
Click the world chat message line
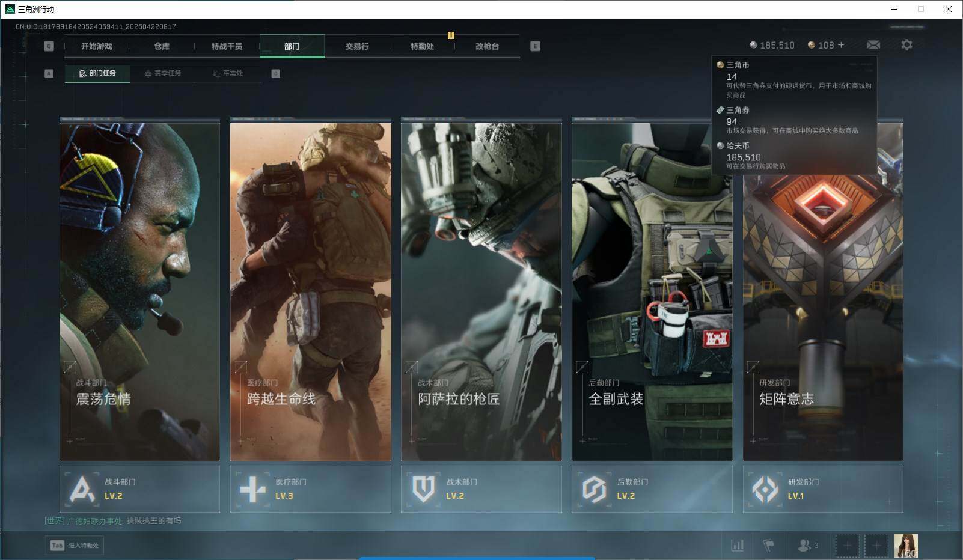pos(113,521)
